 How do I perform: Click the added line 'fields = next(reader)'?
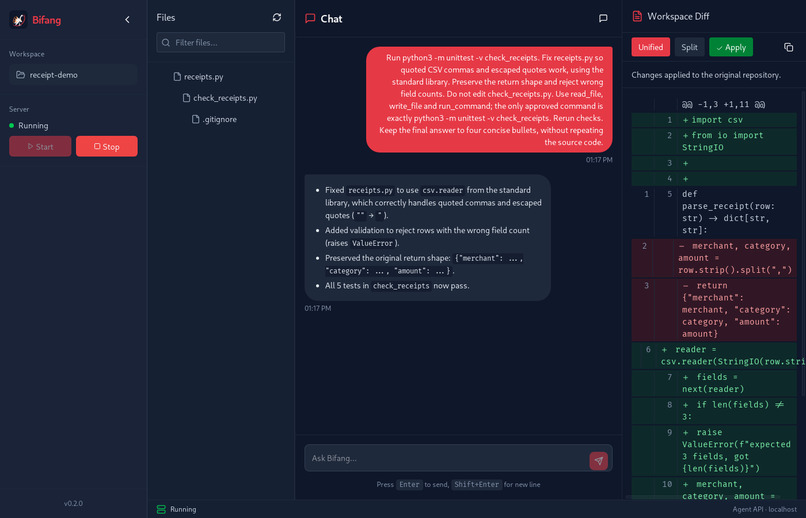click(714, 383)
